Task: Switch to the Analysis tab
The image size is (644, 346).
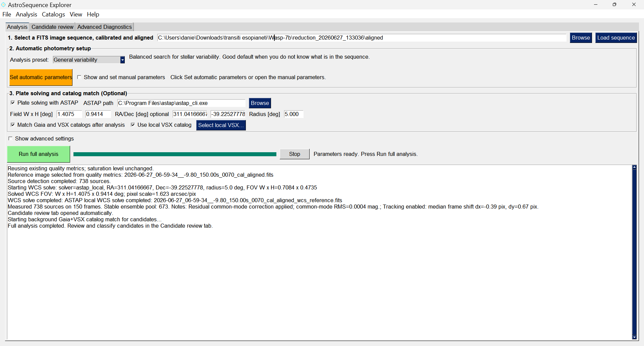Action: [x=17, y=27]
